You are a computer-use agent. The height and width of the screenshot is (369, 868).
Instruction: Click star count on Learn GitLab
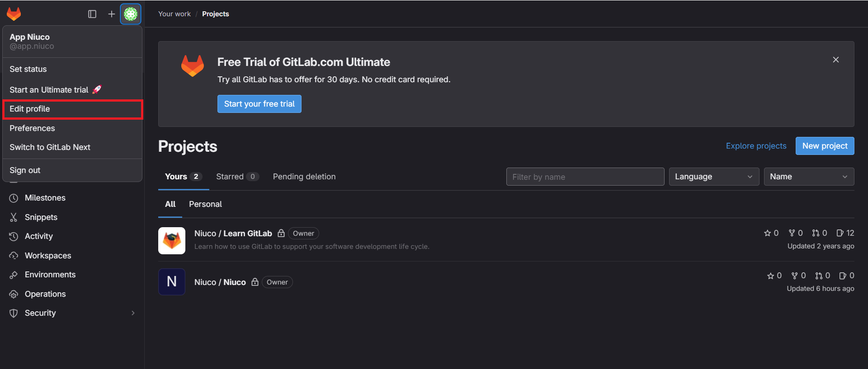771,233
